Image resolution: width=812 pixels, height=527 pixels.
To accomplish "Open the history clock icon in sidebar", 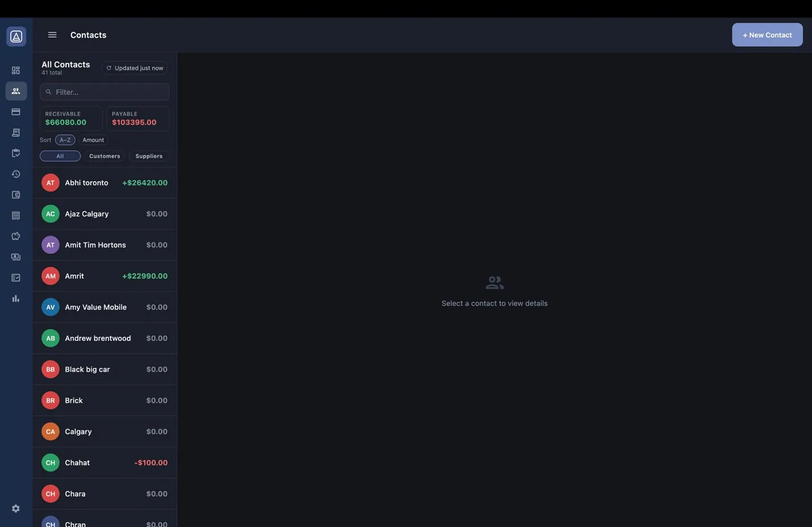I will [x=16, y=174].
